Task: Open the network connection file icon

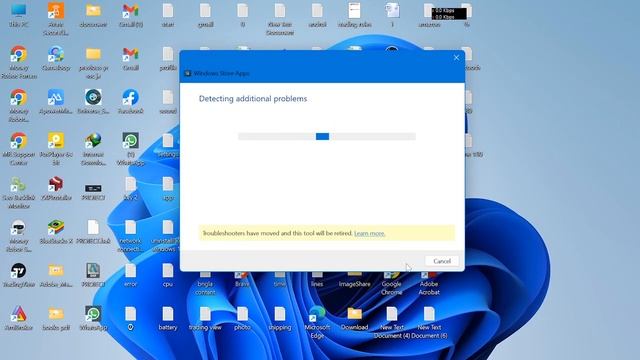Action: pyautogui.click(x=131, y=236)
